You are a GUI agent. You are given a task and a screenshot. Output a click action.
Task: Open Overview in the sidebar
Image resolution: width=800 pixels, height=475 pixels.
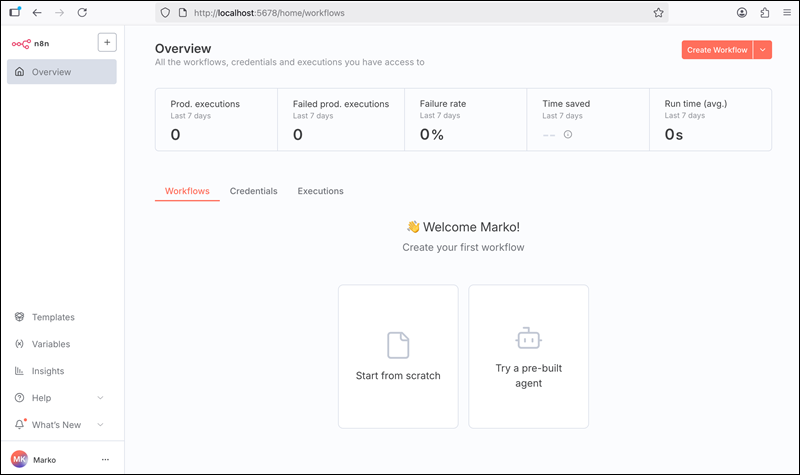click(x=62, y=72)
